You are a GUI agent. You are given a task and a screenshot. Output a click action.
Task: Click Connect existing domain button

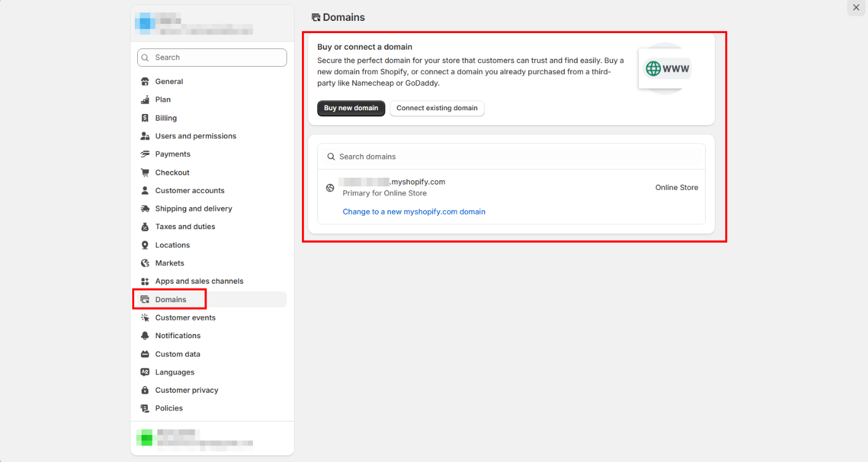[437, 108]
